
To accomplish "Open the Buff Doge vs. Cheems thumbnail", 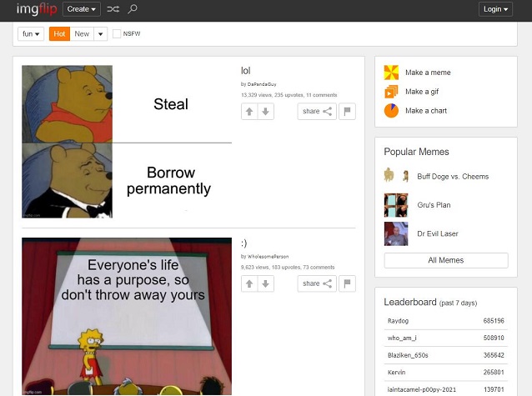I will coord(396,176).
